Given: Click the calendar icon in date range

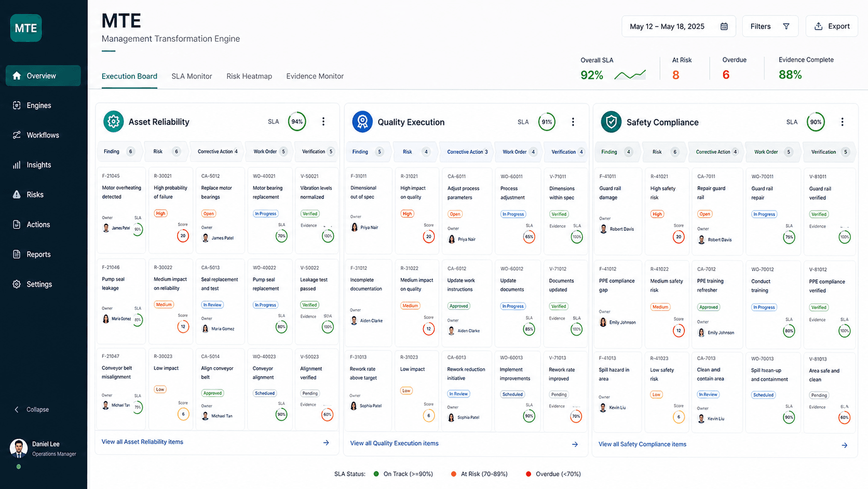Looking at the screenshot, I should tap(724, 27).
